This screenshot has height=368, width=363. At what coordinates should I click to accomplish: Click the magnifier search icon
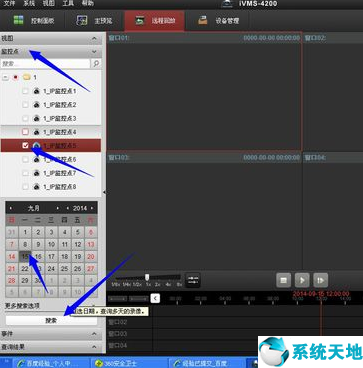(96, 63)
